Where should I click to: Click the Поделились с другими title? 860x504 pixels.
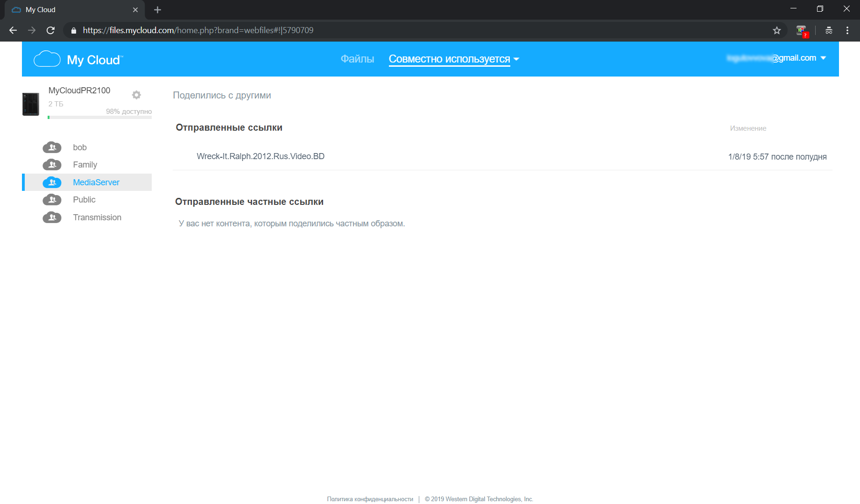pos(222,95)
